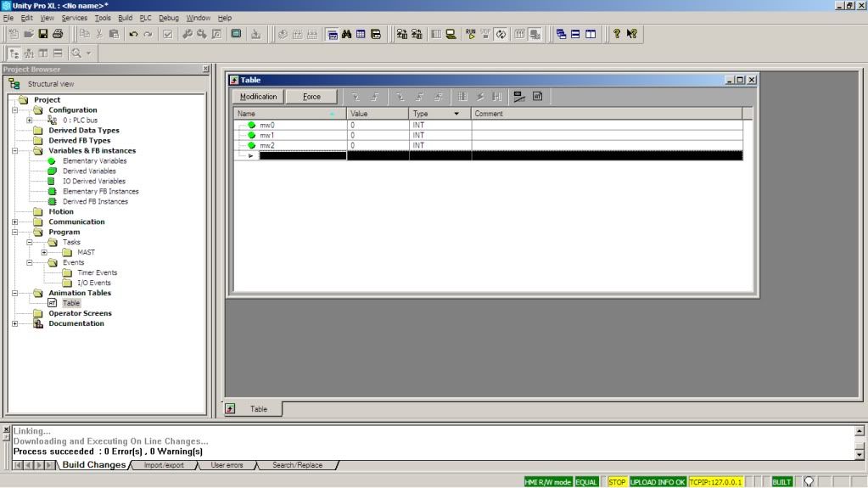Screen dimensions: 868x488
Task: Click the Name column header
Action: click(x=290, y=114)
